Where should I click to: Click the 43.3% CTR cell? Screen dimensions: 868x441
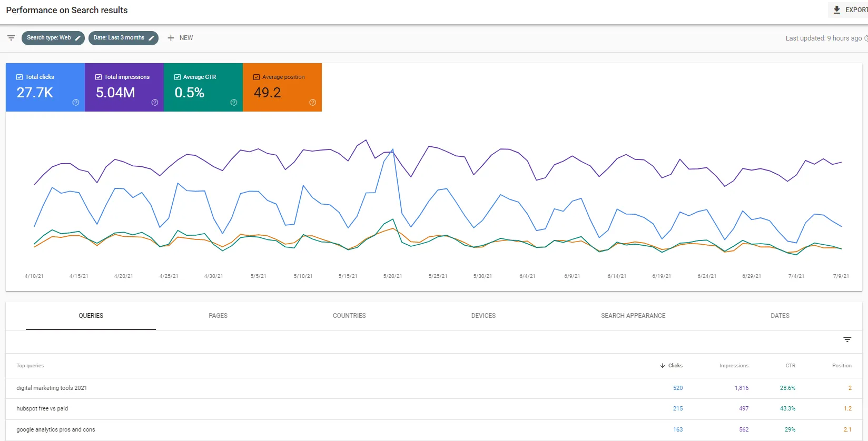click(x=787, y=408)
